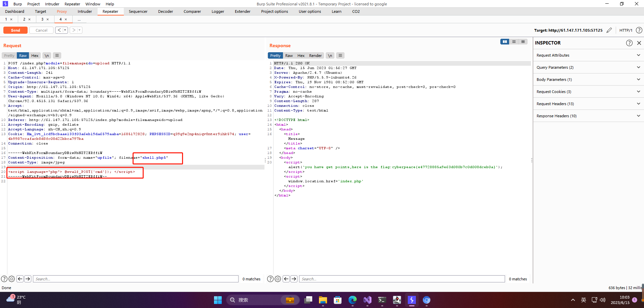Screen dimensions: 644x308
Task: Jump to previous request search match
Action: 20,279
